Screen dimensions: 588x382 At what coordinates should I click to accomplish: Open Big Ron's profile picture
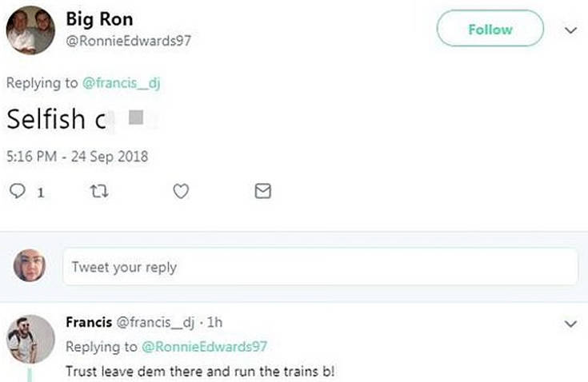(30, 31)
